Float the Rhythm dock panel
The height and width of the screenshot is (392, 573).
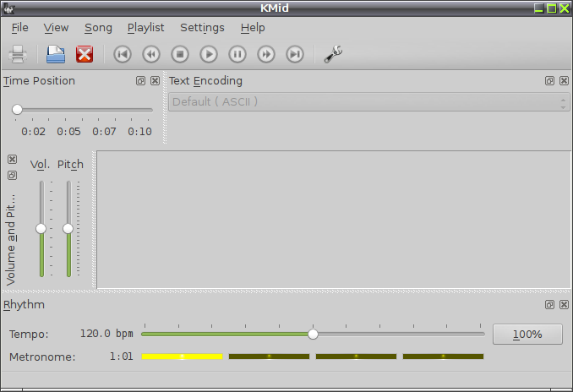549,305
